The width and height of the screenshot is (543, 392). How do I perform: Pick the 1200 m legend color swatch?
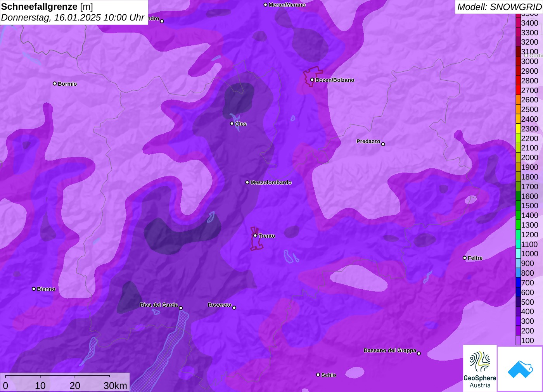pyautogui.click(x=518, y=235)
